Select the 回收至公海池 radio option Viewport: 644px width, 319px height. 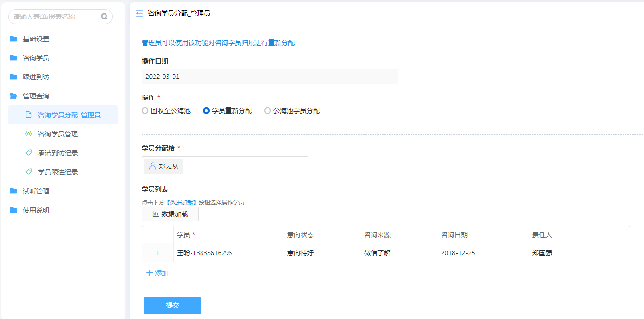[x=145, y=111]
